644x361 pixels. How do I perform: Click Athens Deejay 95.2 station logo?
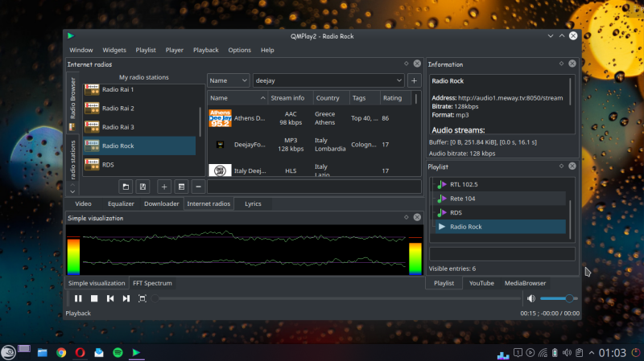point(220,118)
